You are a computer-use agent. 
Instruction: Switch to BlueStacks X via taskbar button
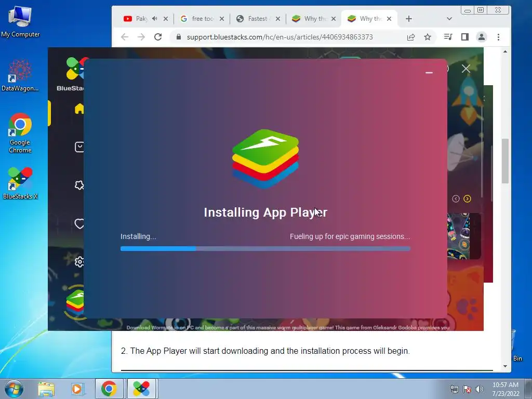[x=141, y=389]
